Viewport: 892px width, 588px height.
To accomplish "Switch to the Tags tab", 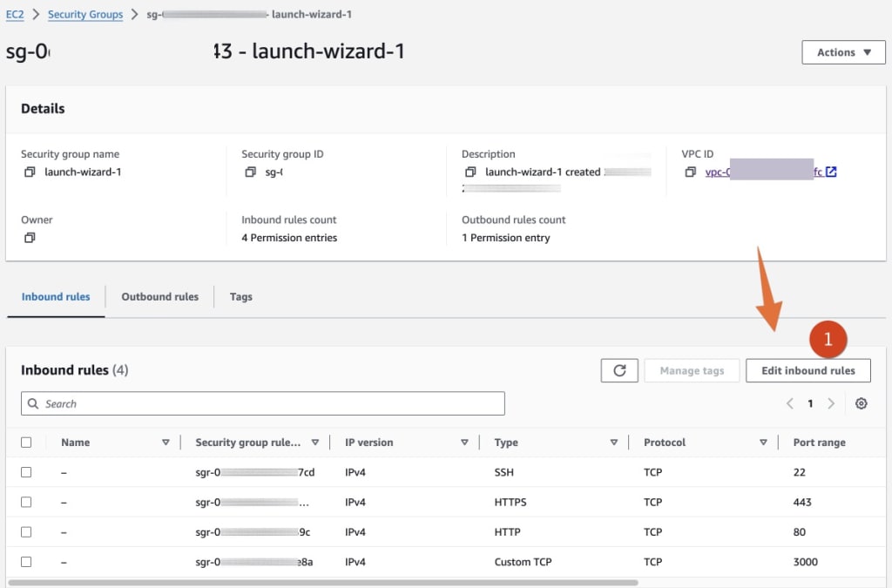I will [x=240, y=297].
